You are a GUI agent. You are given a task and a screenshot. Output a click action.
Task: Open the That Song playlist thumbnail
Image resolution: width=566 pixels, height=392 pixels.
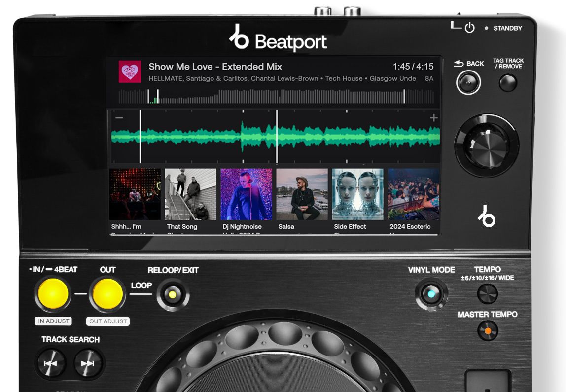point(191,194)
